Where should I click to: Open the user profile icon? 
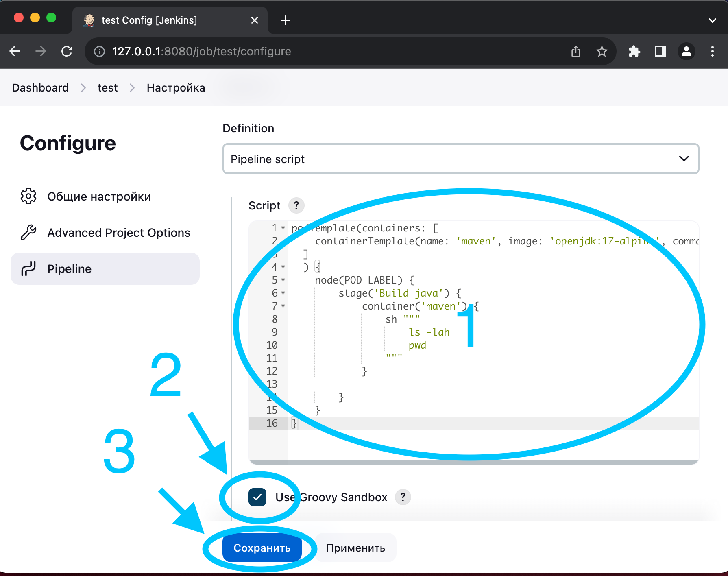tap(686, 52)
